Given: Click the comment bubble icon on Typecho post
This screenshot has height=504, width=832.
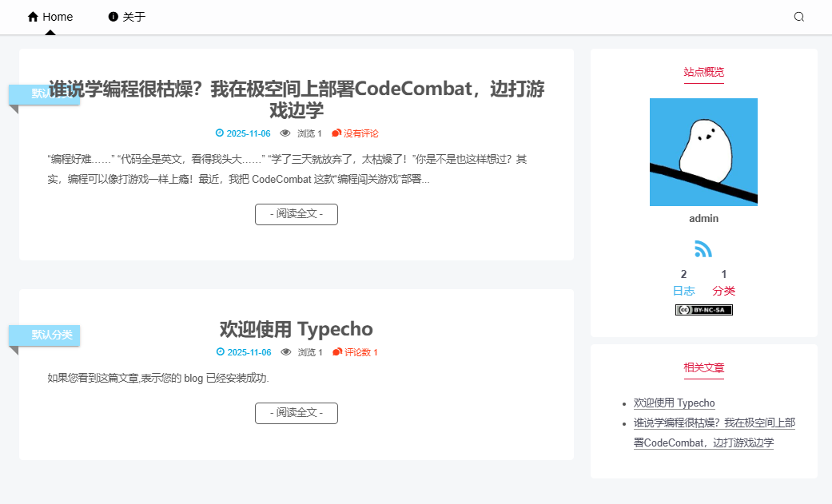Looking at the screenshot, I should pyautogui.click(x=337, y=352).
